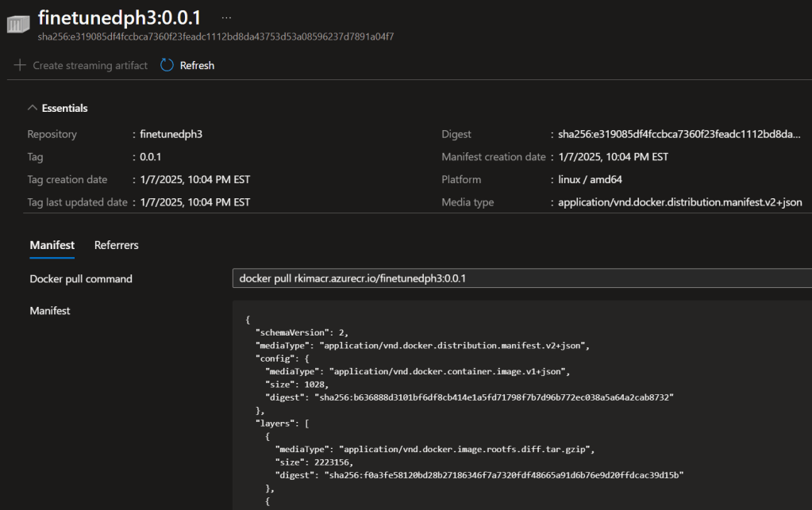Click the Create streaming artifact button
This screenshot has height=510, width=812.
pyautogui.click(x=90, y=65)
